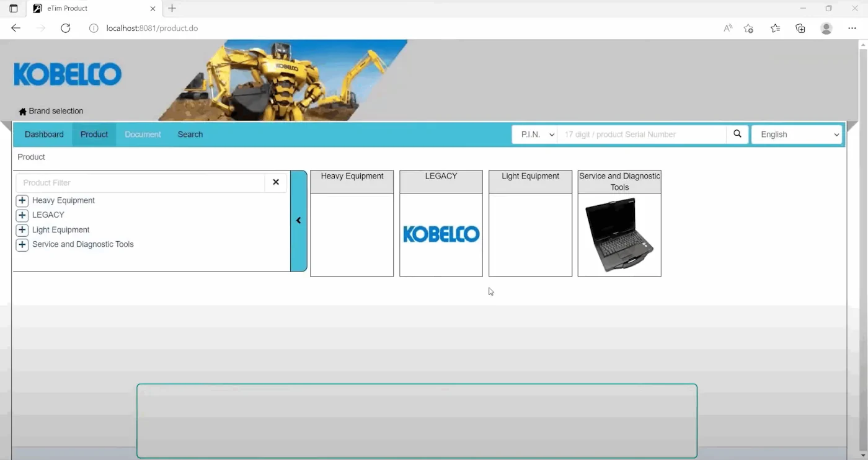This screenshot has width=868, height=460.
Task: Select the eTim Product browser tab
Action: click(94, 9)
